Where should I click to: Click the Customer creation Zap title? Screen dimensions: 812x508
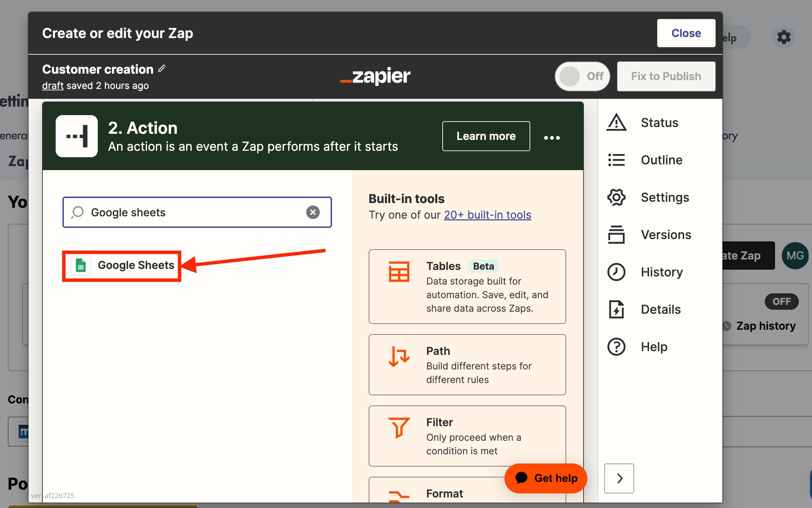coord(98,69)
